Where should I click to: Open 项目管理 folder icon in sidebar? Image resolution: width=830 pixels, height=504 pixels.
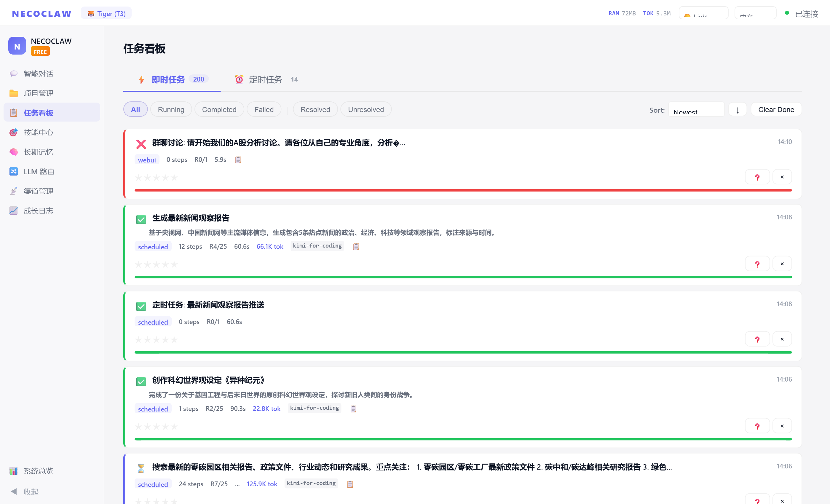click(x=13, y=93)
